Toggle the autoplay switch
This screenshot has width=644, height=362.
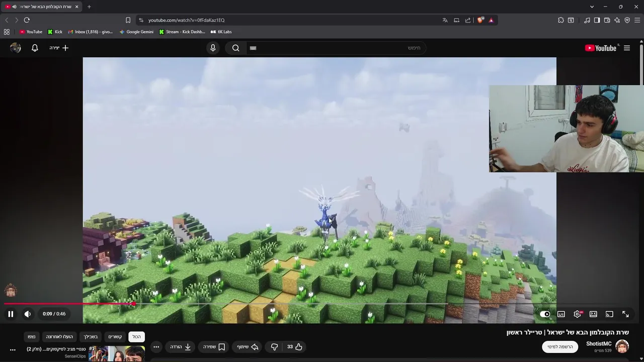pos(545,314)
